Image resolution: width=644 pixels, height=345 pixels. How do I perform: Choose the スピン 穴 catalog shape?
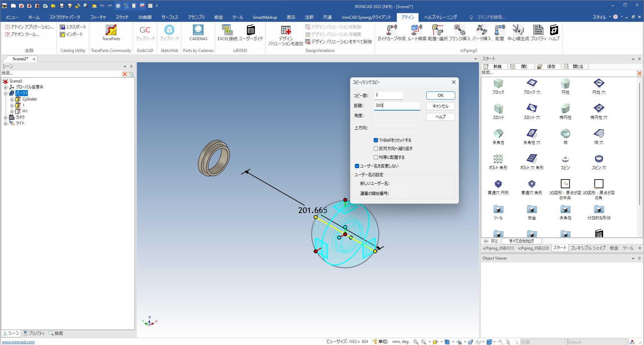(x=599, y=162)
